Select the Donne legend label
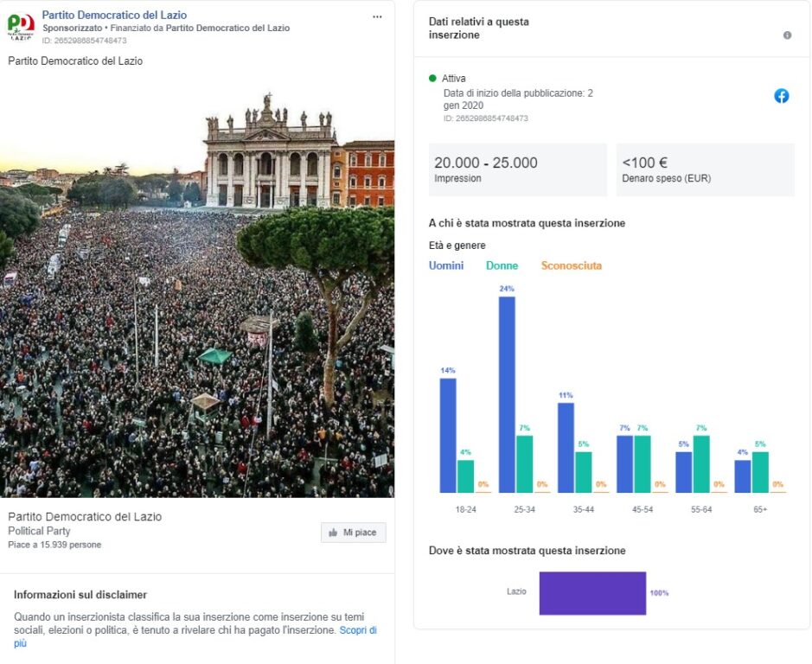 (502, 265)
